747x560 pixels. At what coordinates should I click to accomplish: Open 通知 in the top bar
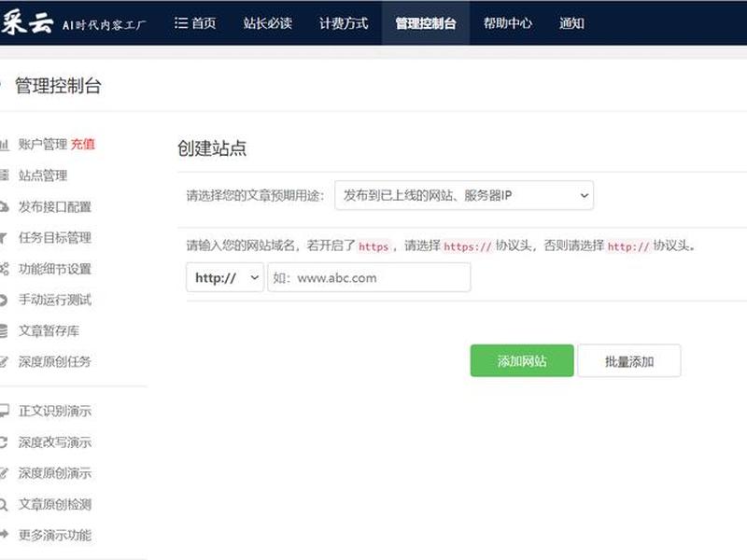pyautogui.click(x=571, y=22)
